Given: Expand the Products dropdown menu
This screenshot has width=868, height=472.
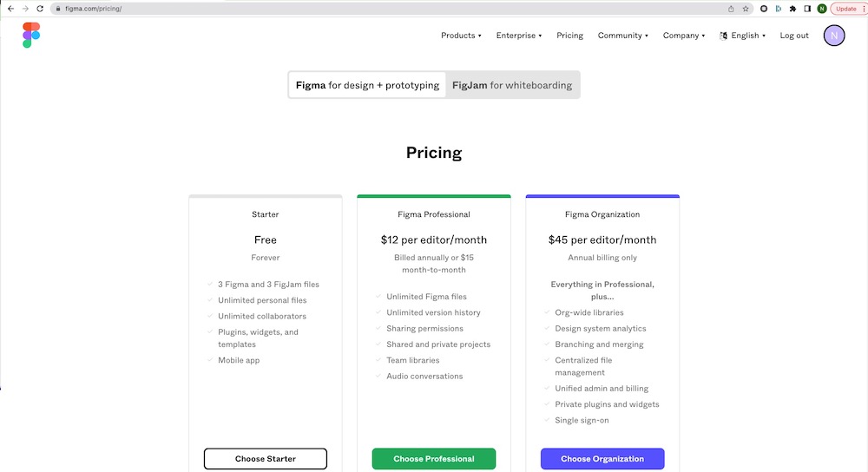Looking at the screenshot, I should click(461, 36).
